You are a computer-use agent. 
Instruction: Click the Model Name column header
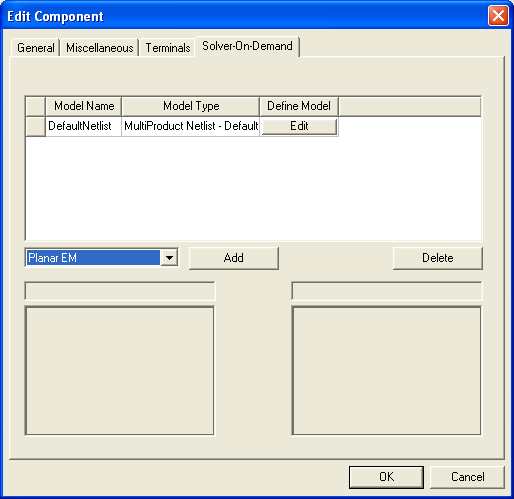point(84,106)
